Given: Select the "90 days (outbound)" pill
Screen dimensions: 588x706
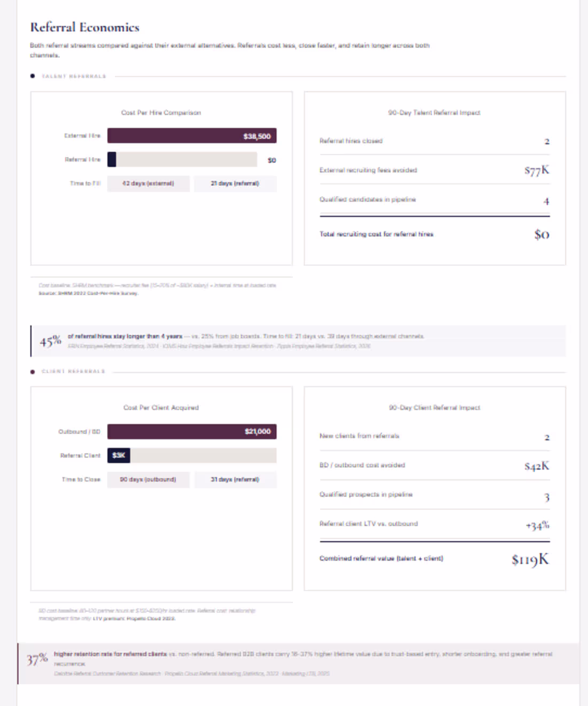Looking at the screenshot, I should (148, 479).
